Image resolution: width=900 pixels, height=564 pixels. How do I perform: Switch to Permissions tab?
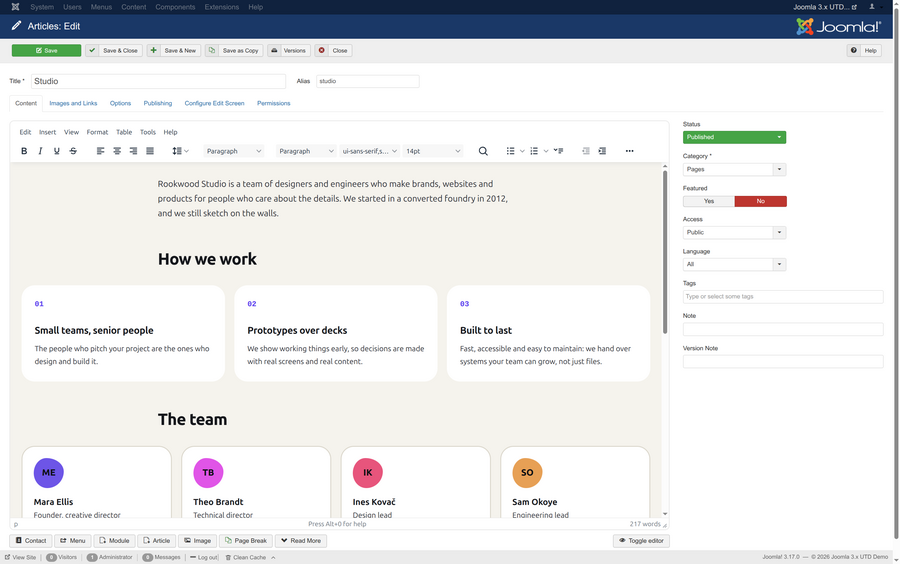274,103
